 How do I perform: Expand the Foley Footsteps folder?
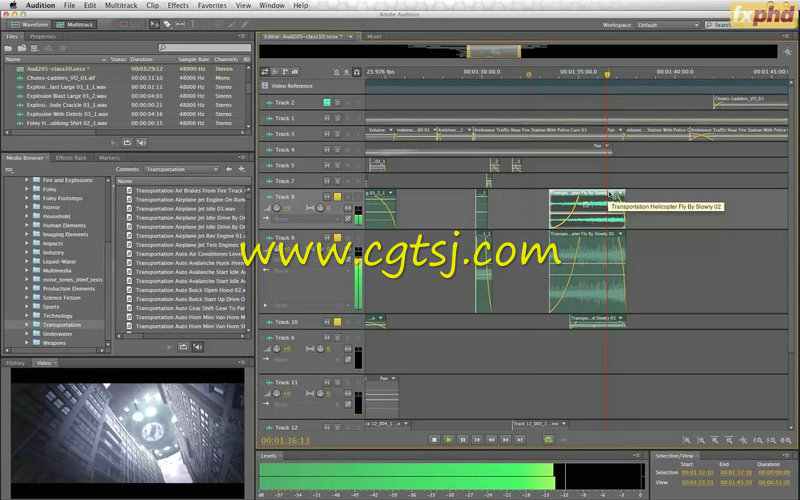[27, 198]
